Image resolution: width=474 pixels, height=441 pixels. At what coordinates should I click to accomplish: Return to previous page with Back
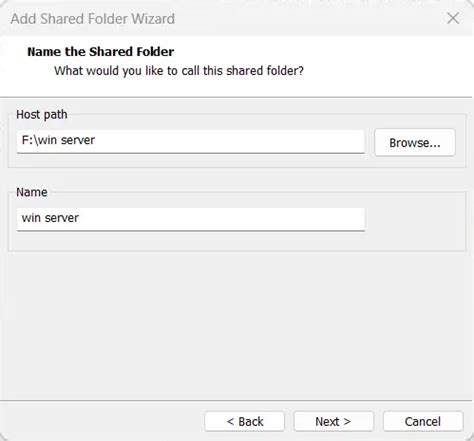tap(244, 421)
